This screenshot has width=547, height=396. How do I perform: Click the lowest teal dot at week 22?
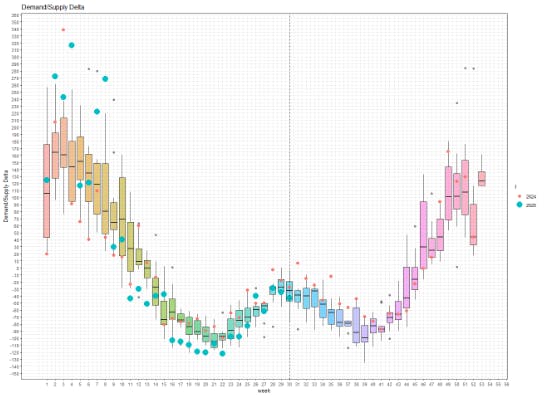point(222,353)
